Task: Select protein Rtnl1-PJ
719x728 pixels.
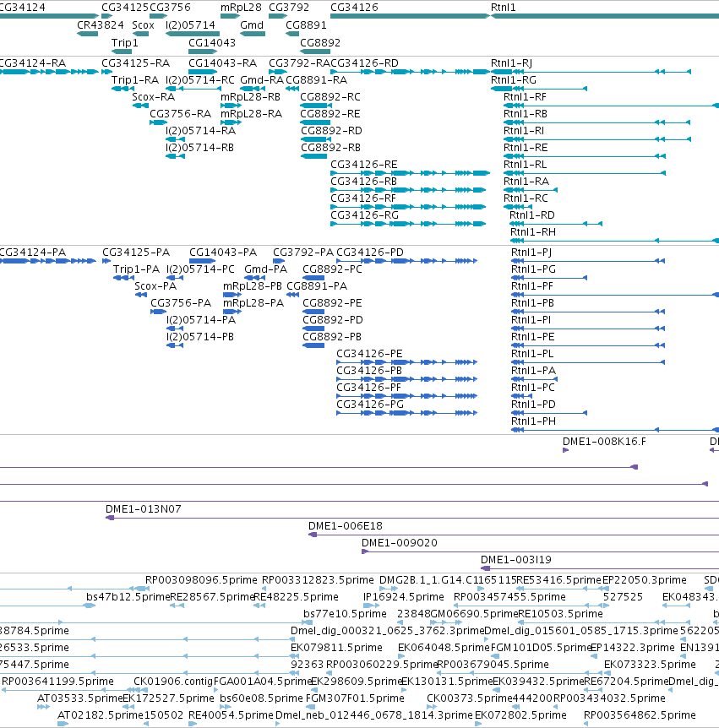Action: (x=531, y=253)
